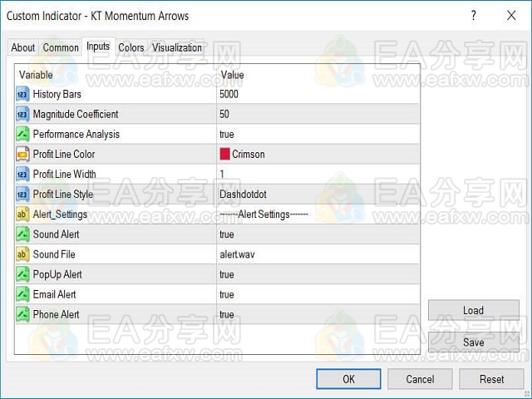The height and width of the screenshot is (399, 532).
Task: Click the integer icon beside Magnitude Coefficient
Action: pyautogui.click(x=22, y=114)
